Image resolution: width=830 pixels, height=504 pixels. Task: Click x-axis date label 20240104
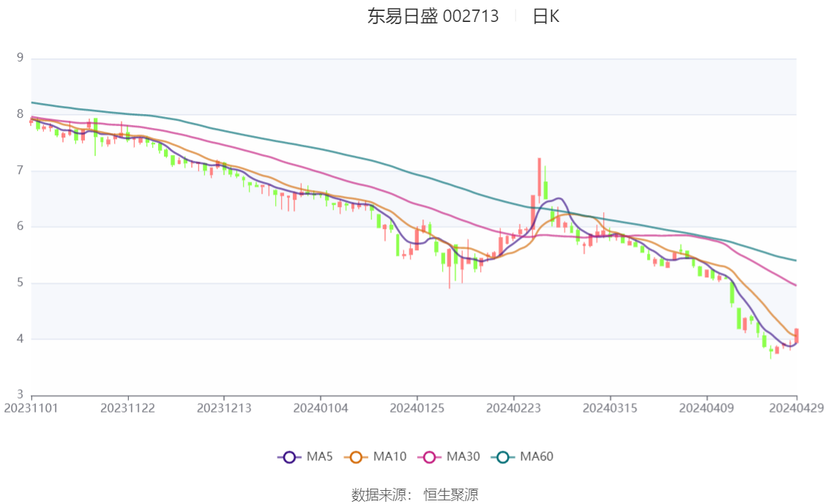pos(321,408)
